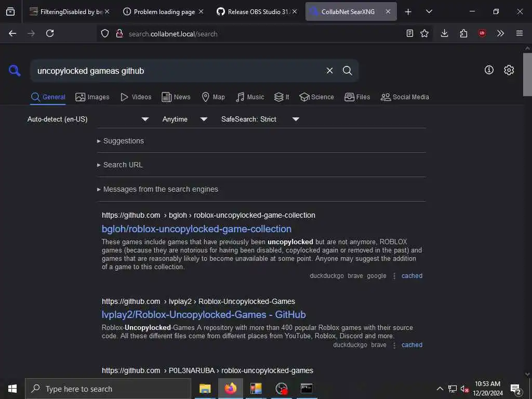Open the terminal taskbar icon
Image resolution: width=532 pixels, height=399 pixels.
(307, 389)
